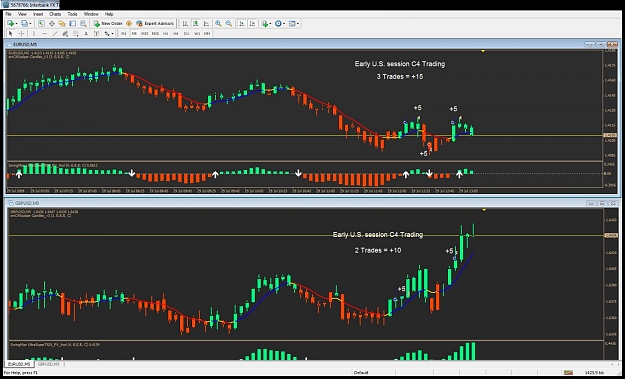Screen dimensions: 625x379
Task: Switch to W1 timeframe
Action: point(197,34)
